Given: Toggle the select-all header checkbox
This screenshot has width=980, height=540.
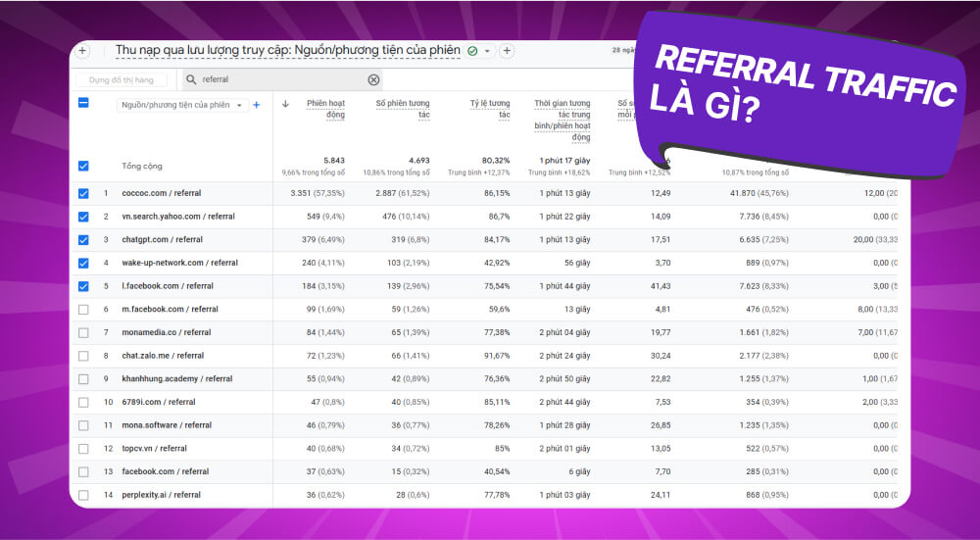Looking at the screenshot, I should click(83, 103).
